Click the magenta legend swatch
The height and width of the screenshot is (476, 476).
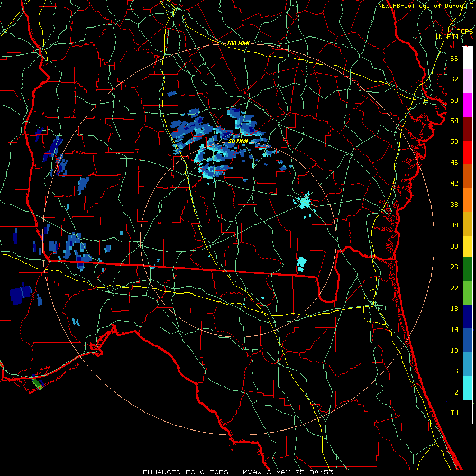(467, 105)
